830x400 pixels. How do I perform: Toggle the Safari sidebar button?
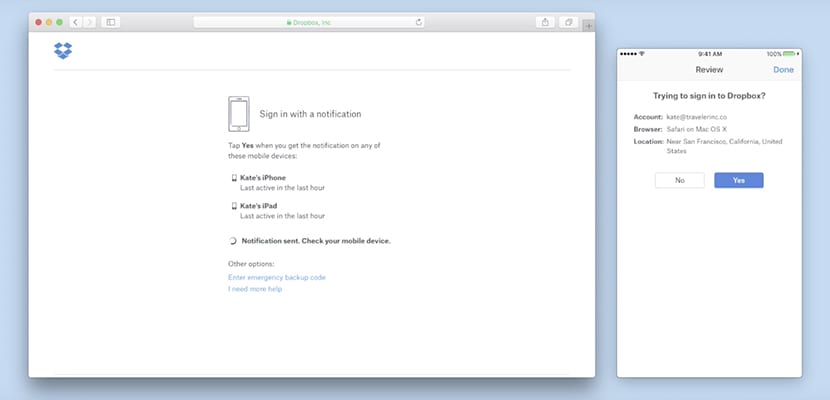111,22
